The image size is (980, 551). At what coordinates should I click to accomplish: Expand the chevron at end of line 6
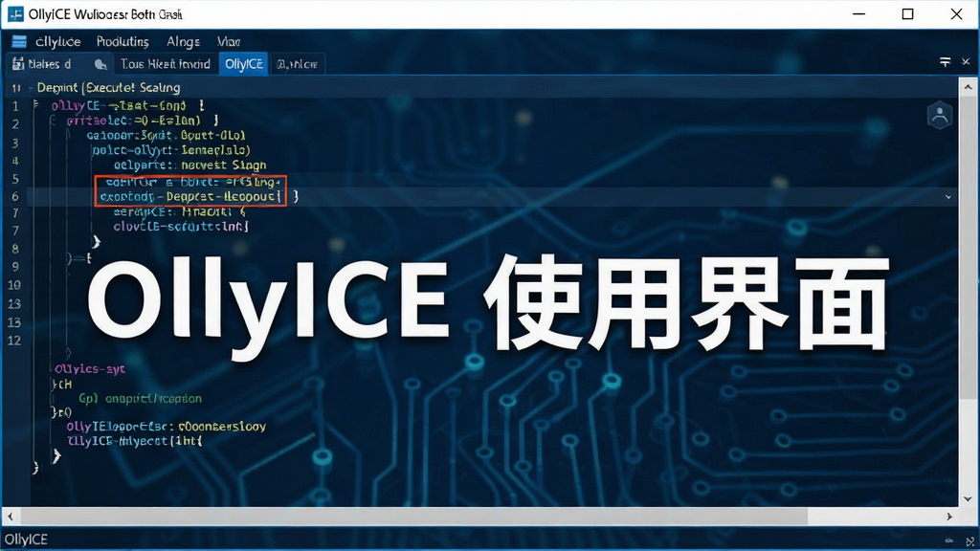click(x=948, y=197)
